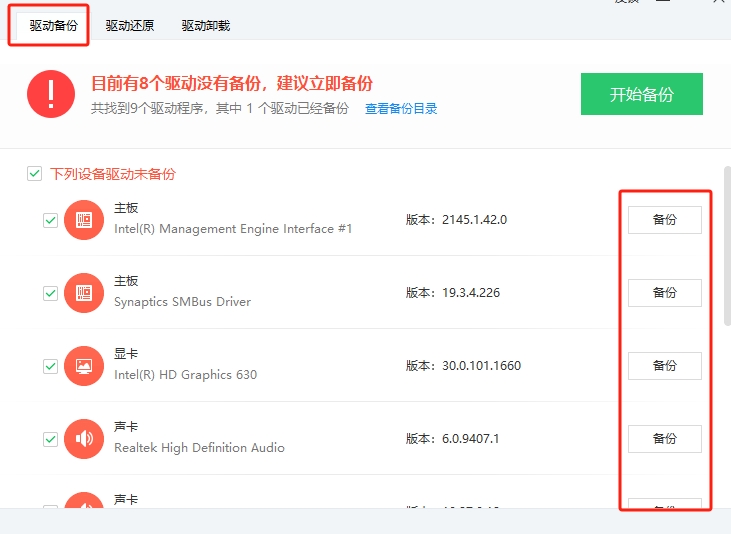
Task: Click version text 30.0.101.1660
Action: pos(481,366)
